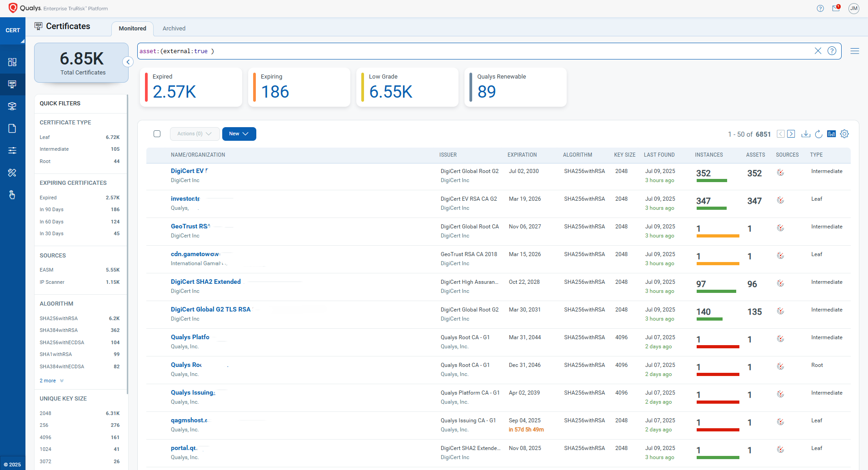
Task: Click the 135 assets count value
Action: pyautogui.click(x=754, y=312)
